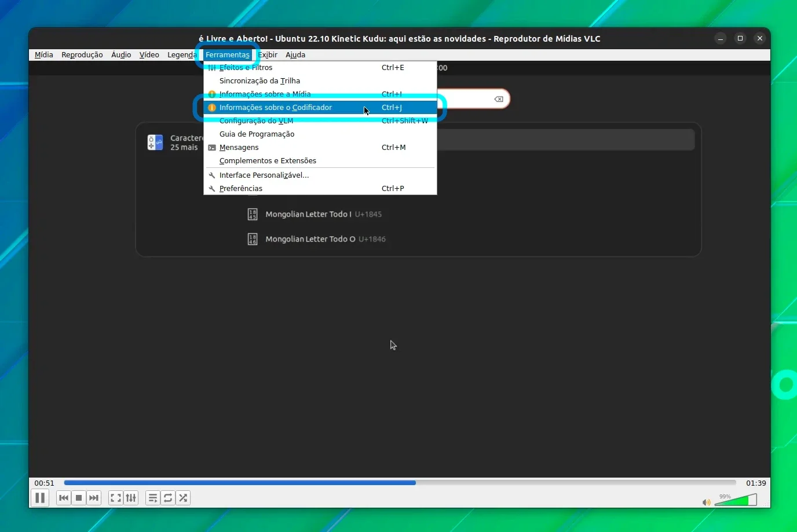Seek on the playback progress bar
This screenshot has width=797, height=532.
[400, 483]
